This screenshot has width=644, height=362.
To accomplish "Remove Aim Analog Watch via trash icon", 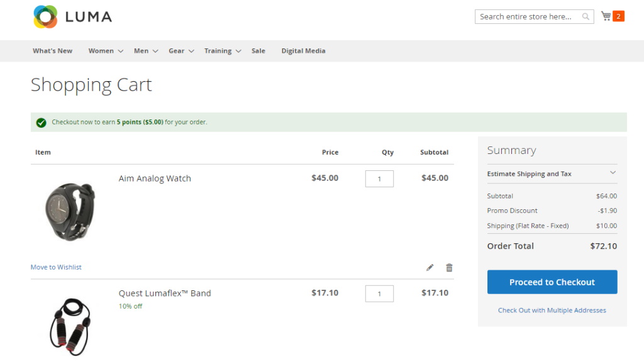I will pos(449,268).
